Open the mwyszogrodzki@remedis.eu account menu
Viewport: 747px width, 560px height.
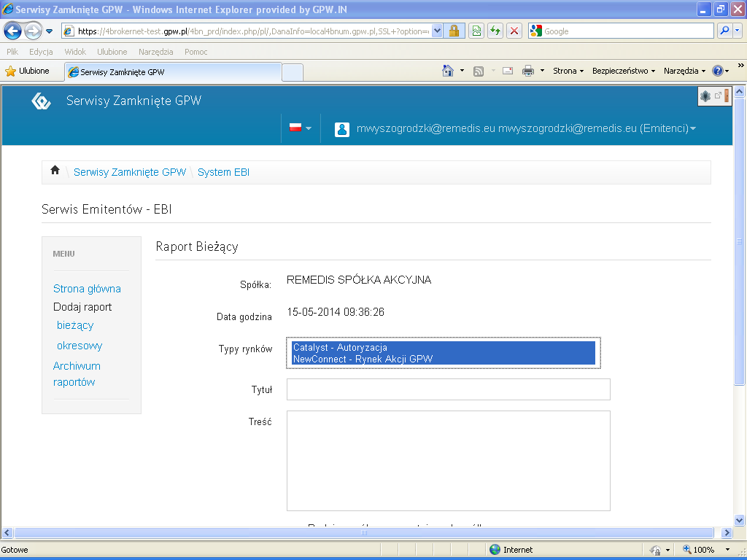(526, 128)
